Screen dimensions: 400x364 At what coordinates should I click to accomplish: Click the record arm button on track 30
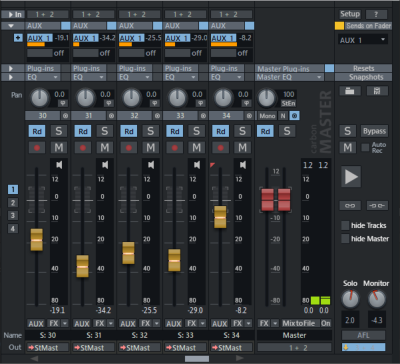(x=37, y=147)
